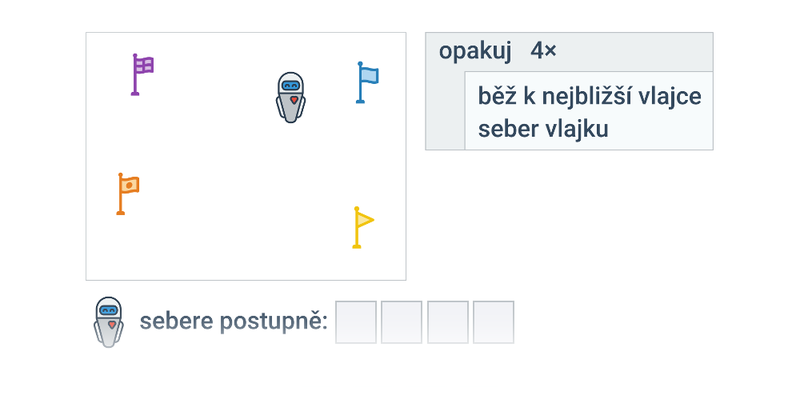
Task: Click the 'seber vlajku' command line
Action: pyautogui.click(x=543, y=129)
